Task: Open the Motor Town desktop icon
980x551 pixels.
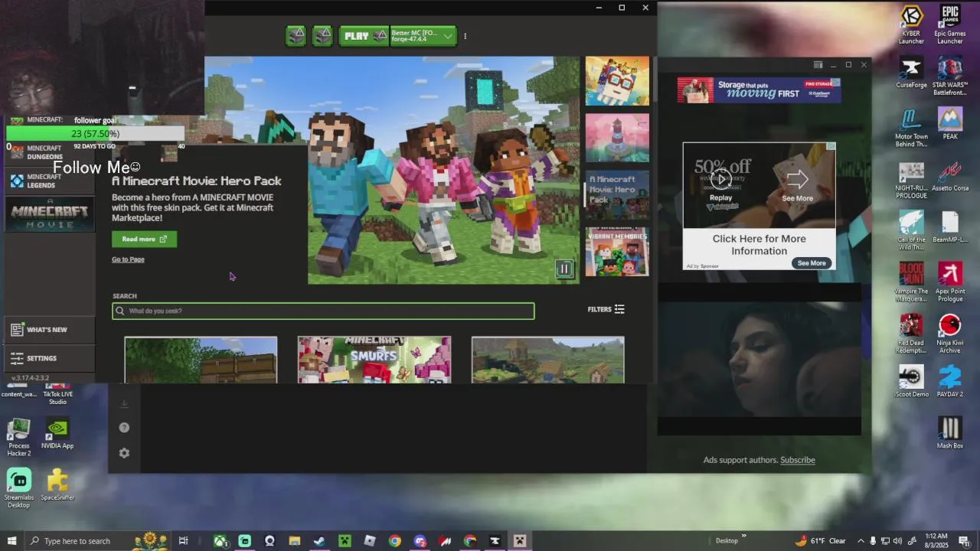Action: coord(911,127)
